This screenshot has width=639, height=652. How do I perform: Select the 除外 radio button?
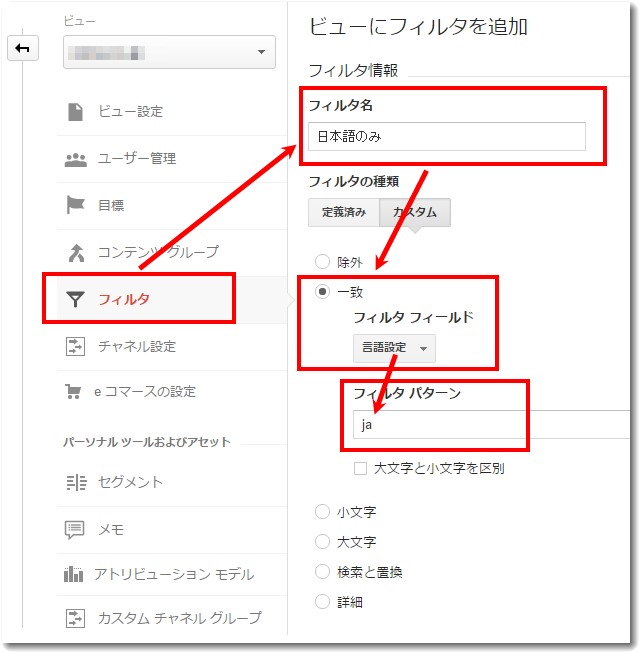click(x=322, y=262)
